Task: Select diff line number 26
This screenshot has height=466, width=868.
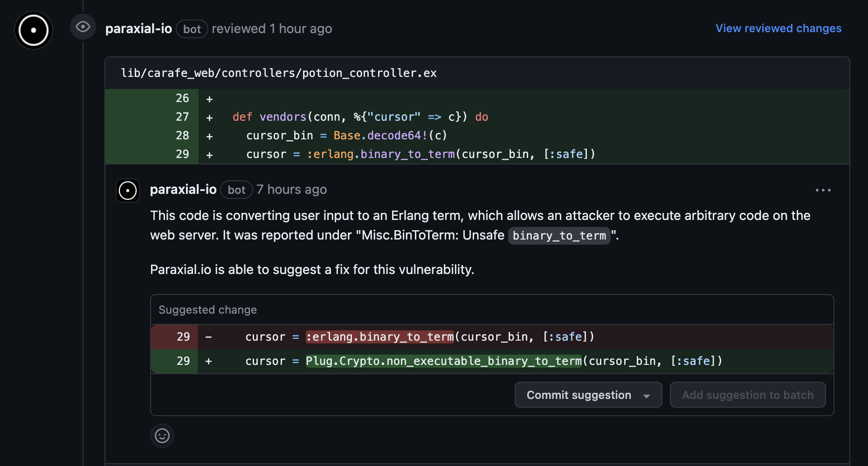Action: 182,98
